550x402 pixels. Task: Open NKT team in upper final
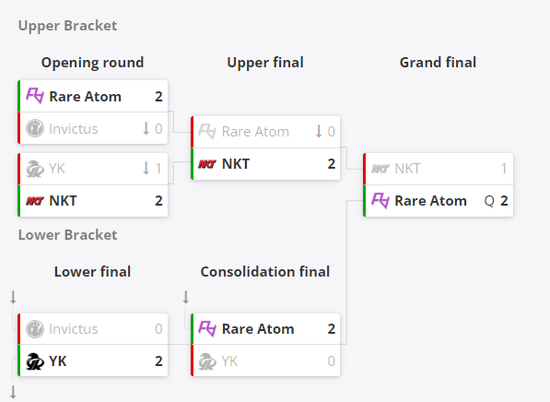click(x=236, y=164)
